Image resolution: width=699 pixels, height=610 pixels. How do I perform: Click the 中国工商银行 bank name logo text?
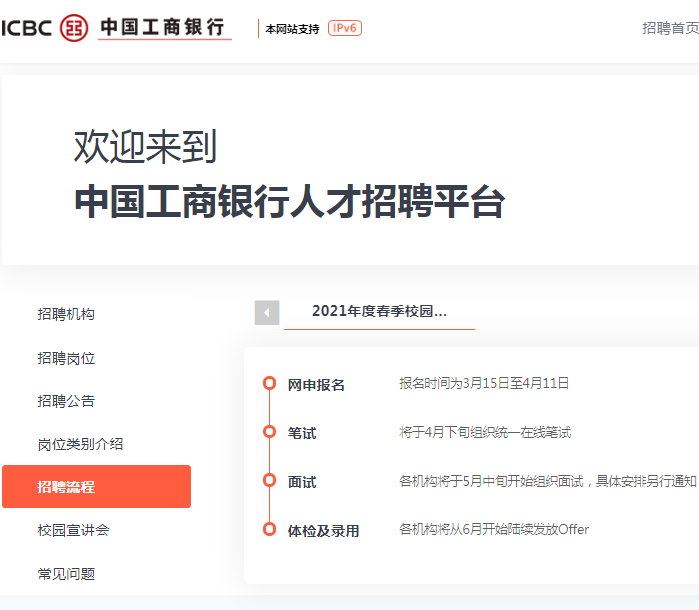tap(162, 27)
